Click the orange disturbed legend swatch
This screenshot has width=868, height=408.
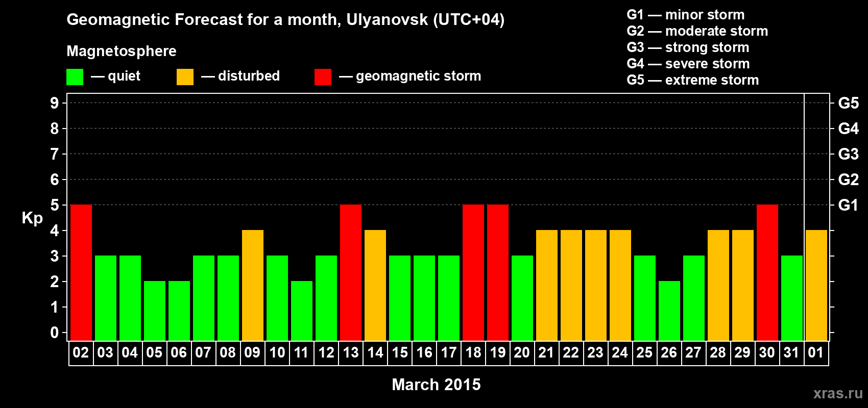point(185,77)
